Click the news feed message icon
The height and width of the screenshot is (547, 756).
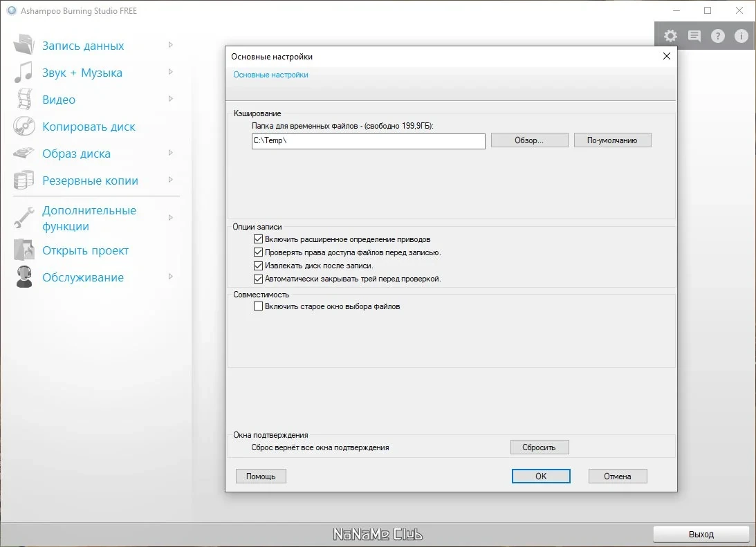click(694, 36)
